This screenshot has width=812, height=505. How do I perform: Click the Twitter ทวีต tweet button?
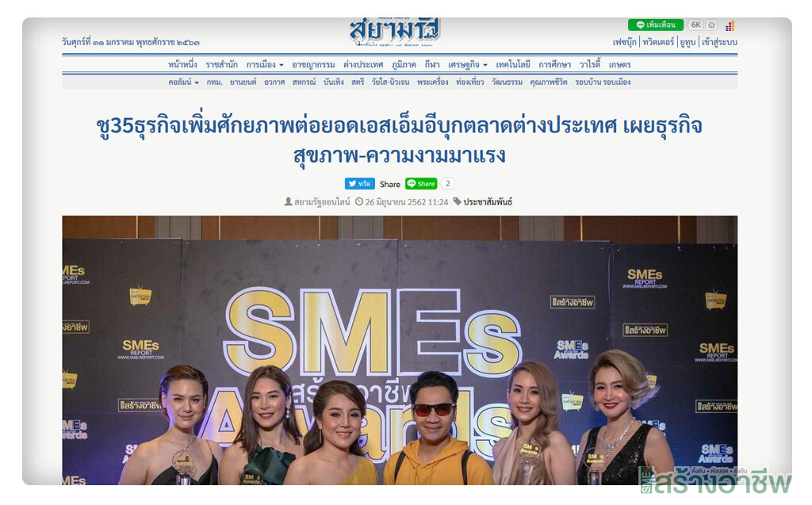[x=359, y=183]
